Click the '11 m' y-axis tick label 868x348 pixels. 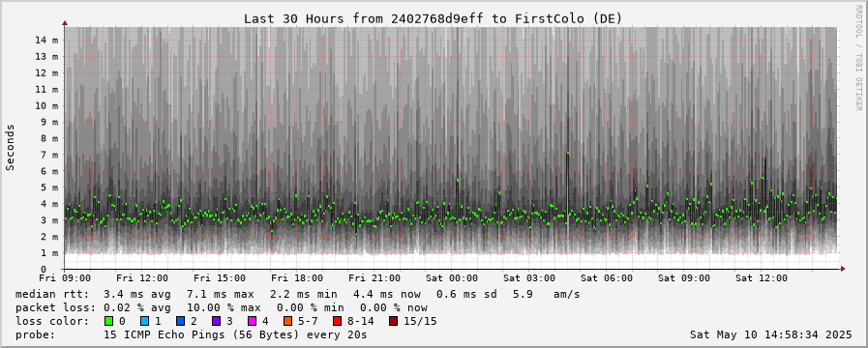click(x=46, y=89)
